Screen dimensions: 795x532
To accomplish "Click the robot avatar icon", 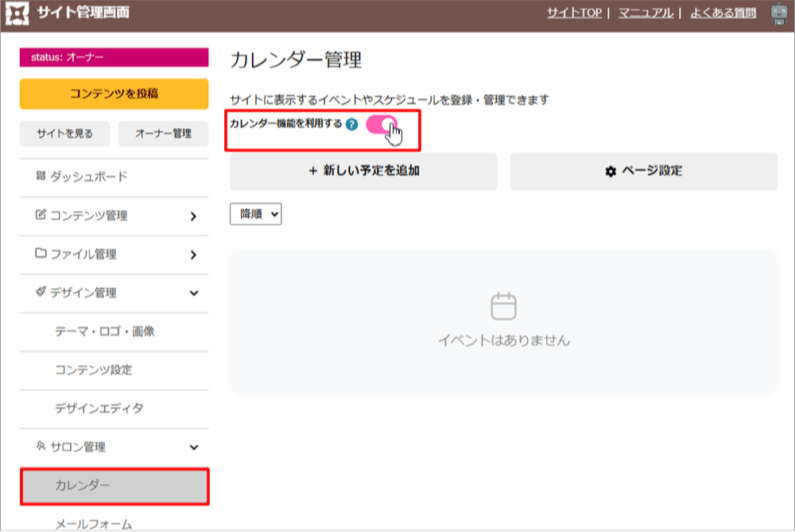I will (x=778, y=14).
